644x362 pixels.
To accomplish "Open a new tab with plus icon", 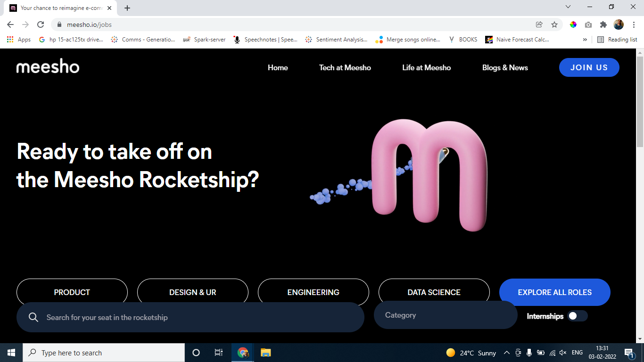I will click(x=127, y=8).
